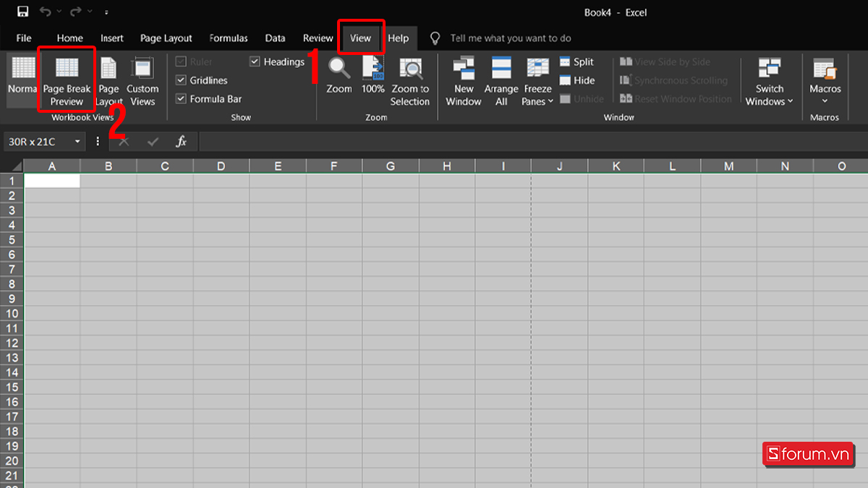Hide the current workbook window

[x=576, y=80]
